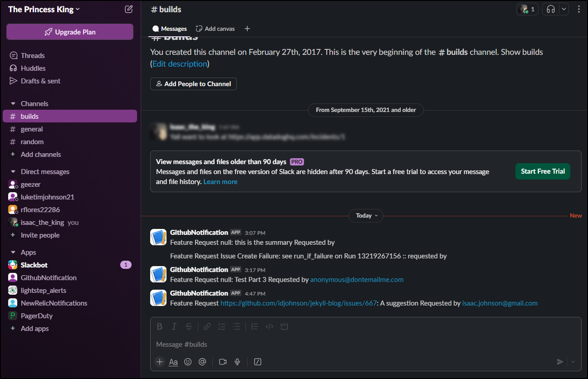Insert a blockquote

[255, 326]
